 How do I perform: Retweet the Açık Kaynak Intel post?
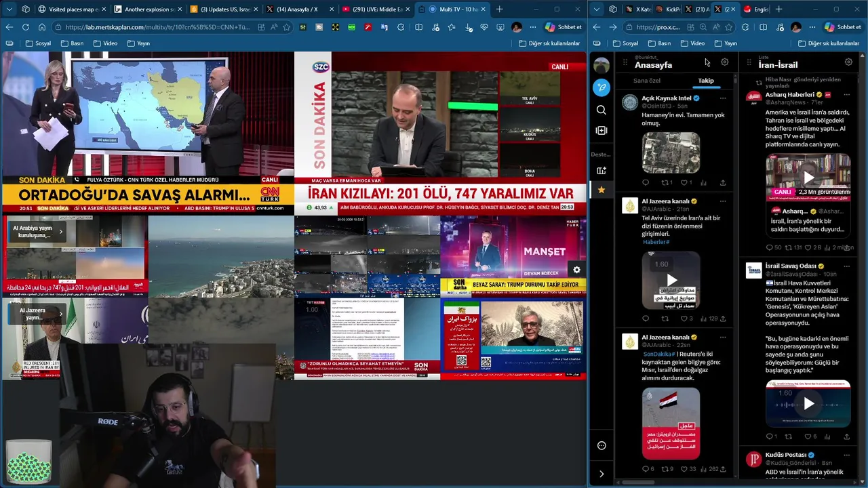pos(666,182)
